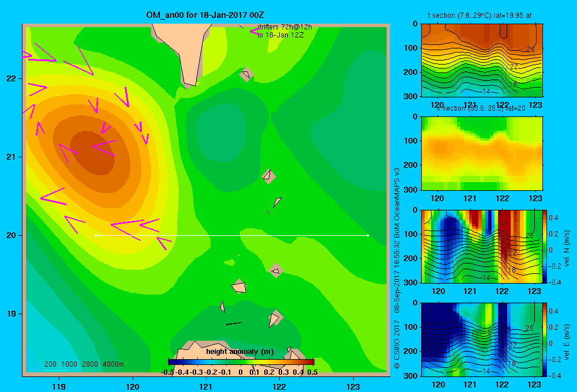This screenshot has height=392, width=577.
Task: Click the '0.3' value under the height colorbar
Action: point(283,372)
